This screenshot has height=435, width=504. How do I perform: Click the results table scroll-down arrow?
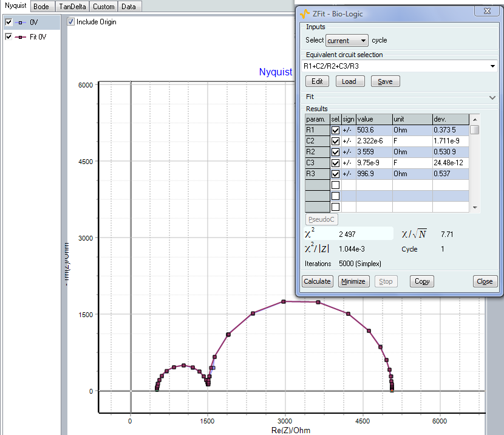click(475, 207)
